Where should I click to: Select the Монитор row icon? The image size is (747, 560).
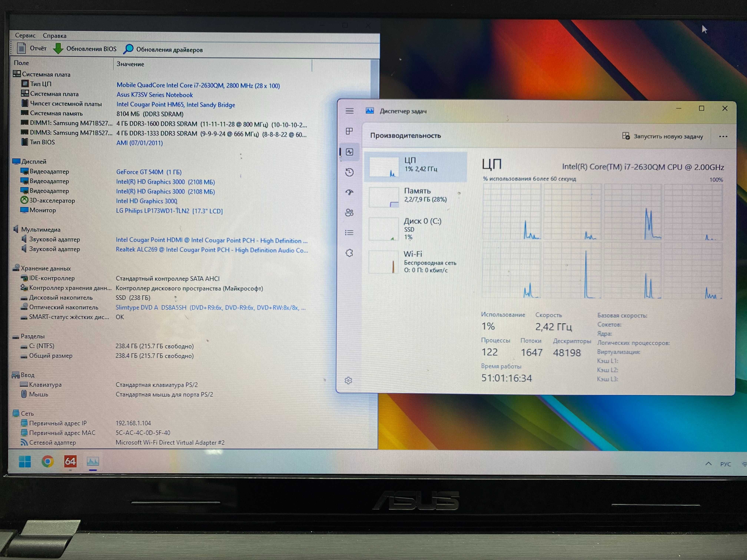tap(24, 210)
